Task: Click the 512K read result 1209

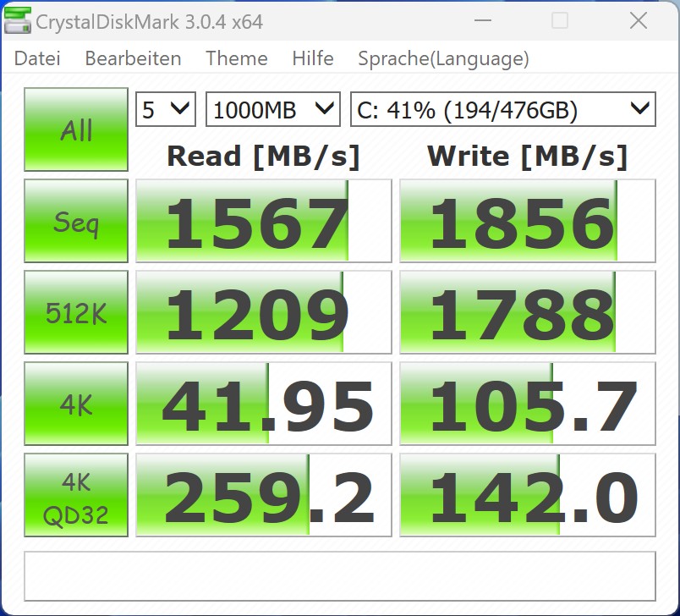Action: tap(264, 312)
